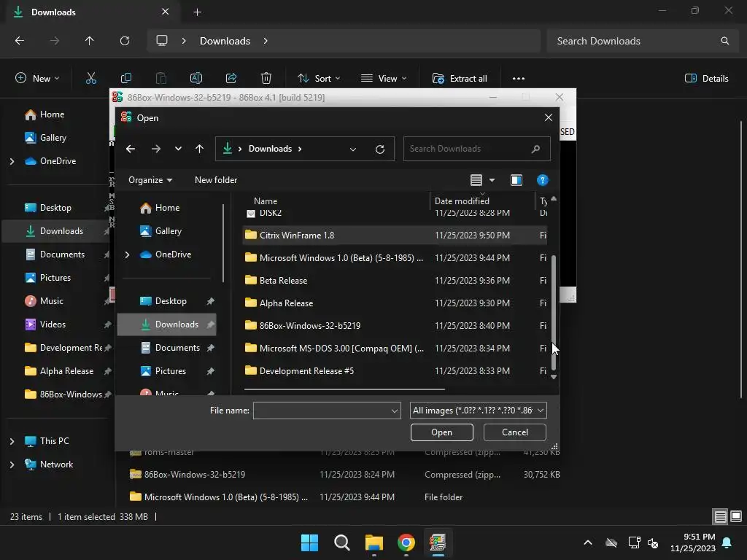The width and height of the screenshot is (747, 560).
Task: Open the All images file type dropdown
Action: click(478, 411)
